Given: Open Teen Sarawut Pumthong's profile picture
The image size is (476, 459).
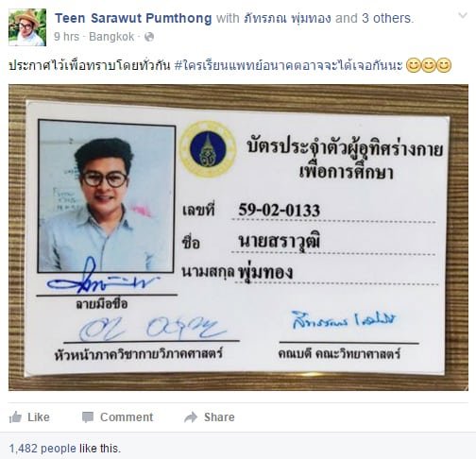Looking at the screenshot, I should (27, 27).
